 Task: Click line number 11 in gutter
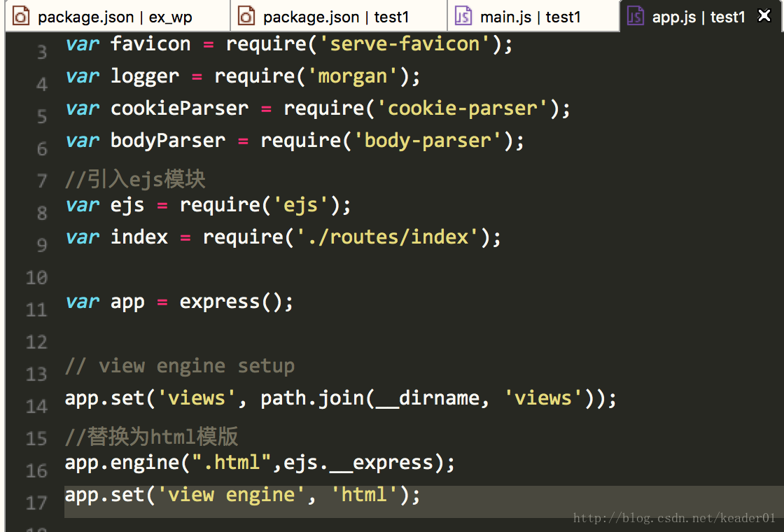pos(36,309)
